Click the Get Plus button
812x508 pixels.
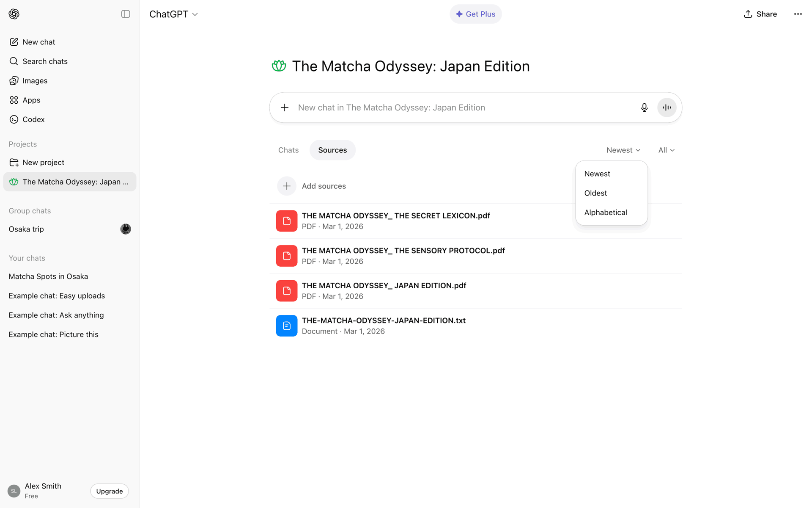point(476,14)
